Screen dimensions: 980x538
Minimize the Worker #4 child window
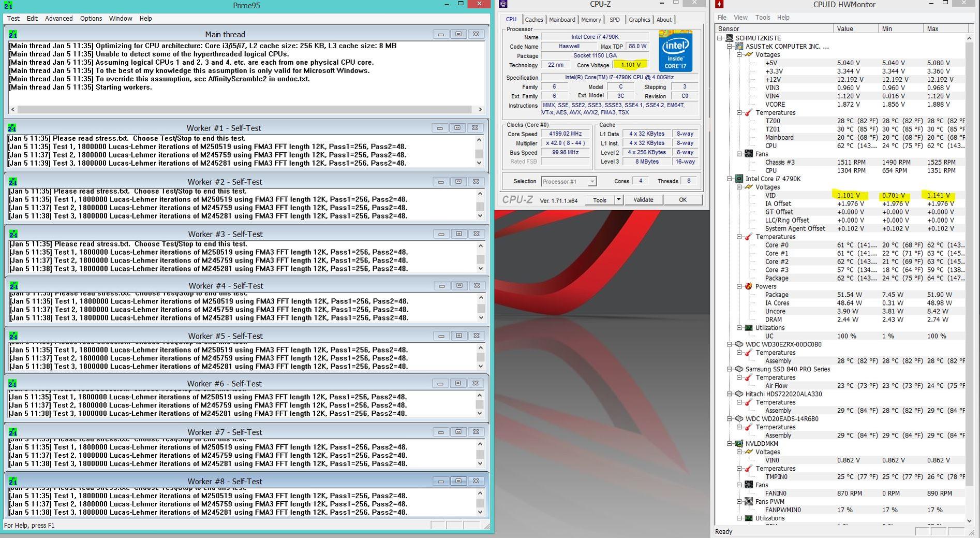[x=441, y=285]
